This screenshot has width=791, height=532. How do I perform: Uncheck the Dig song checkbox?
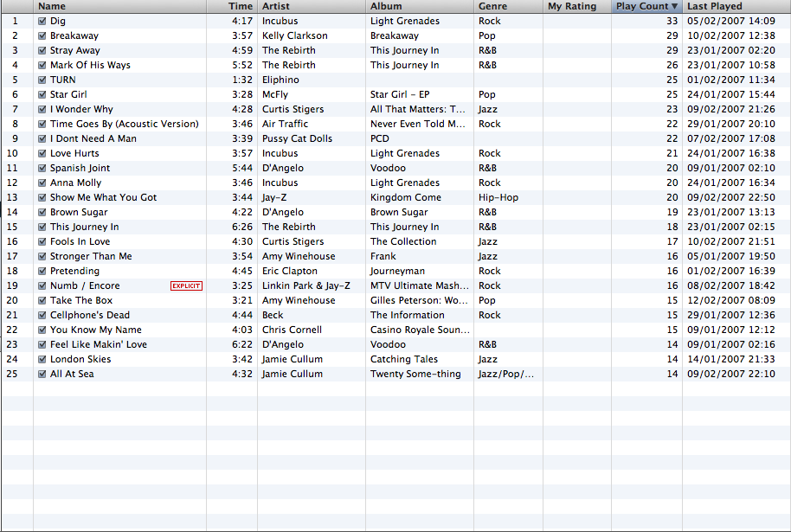42,21
